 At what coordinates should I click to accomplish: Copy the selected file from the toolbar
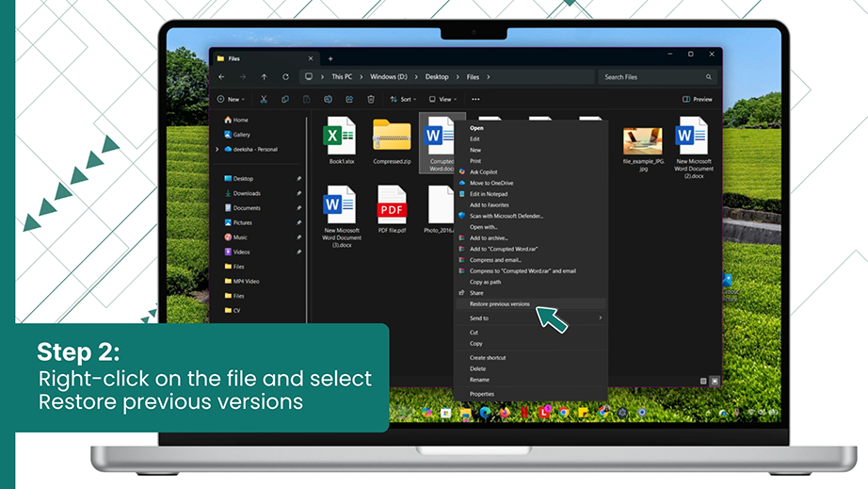coord(285,99)
